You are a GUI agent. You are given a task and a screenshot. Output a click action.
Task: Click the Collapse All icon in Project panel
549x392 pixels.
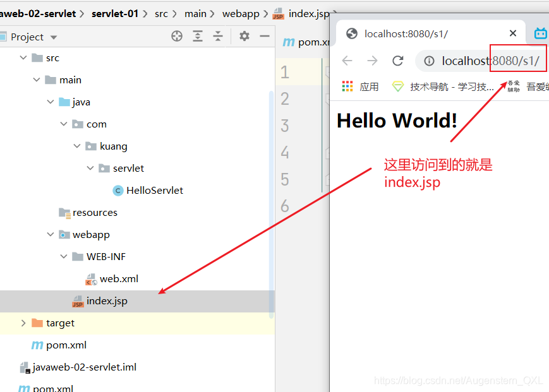218,36
